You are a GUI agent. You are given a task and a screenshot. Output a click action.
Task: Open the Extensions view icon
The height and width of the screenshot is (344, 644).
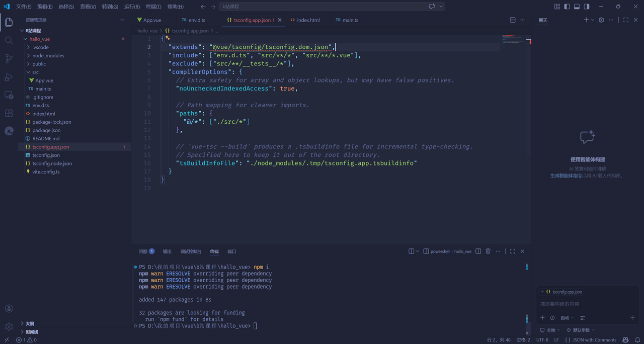9,113
